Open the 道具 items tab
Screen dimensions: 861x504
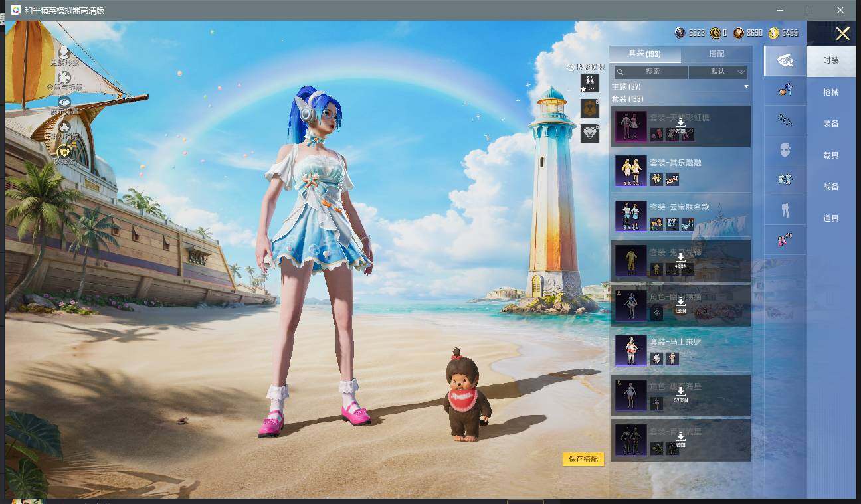pyautogui.click(x=831, y=218)
